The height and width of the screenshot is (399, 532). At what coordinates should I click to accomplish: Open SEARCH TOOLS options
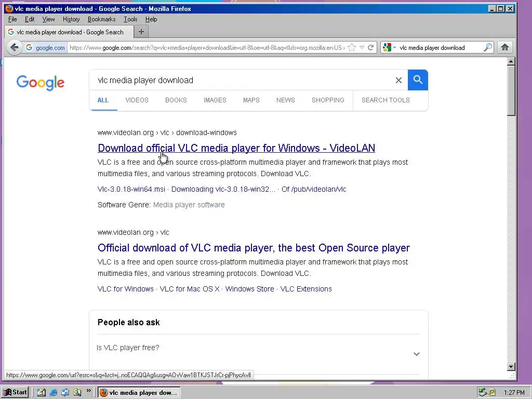coord(386,100)
